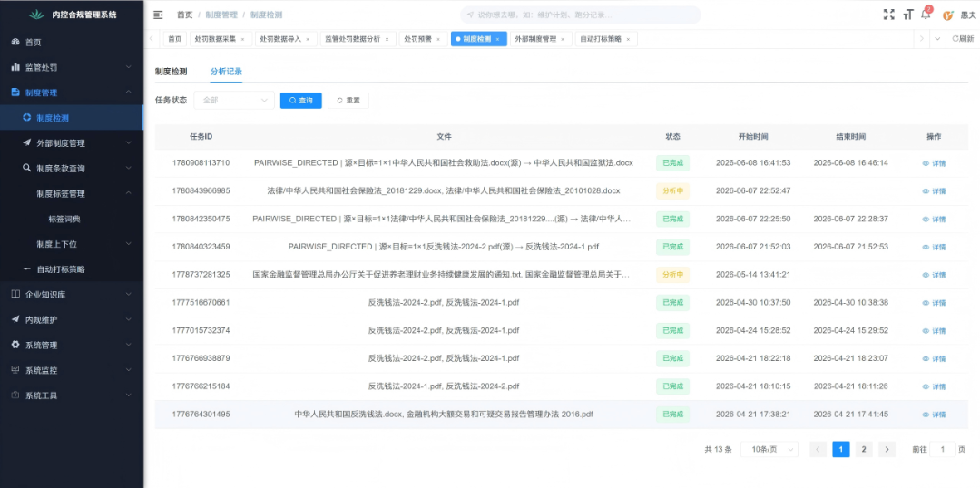Click the 查询 search button
Screen dimensions: 980x488
coord(300,100)
